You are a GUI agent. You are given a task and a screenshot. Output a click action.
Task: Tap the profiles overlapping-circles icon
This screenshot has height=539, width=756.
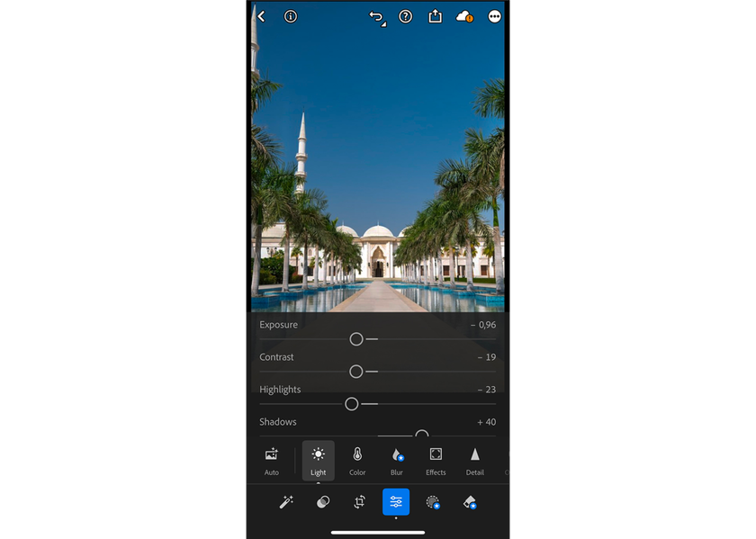[x=322, y=502]
